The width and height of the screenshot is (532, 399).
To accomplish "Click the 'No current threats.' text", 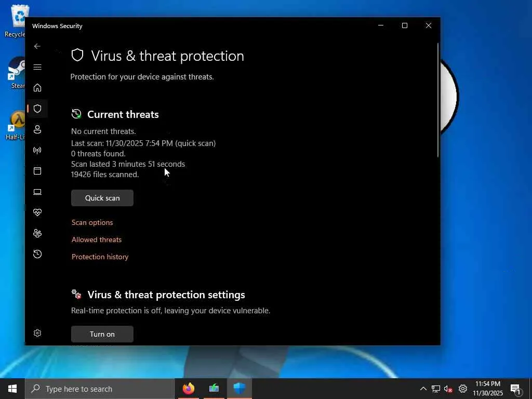I will pyautogui.click(x=103, y=131).
